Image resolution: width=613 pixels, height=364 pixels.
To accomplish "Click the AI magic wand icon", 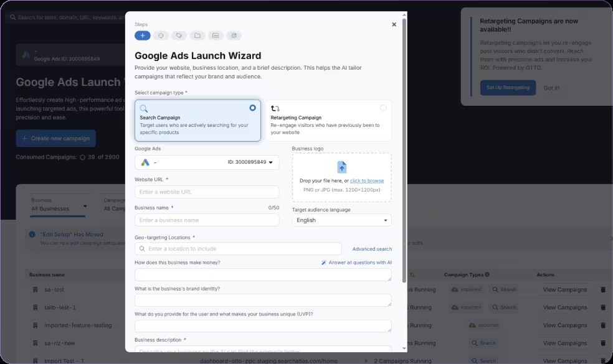I will click(324, 263).
